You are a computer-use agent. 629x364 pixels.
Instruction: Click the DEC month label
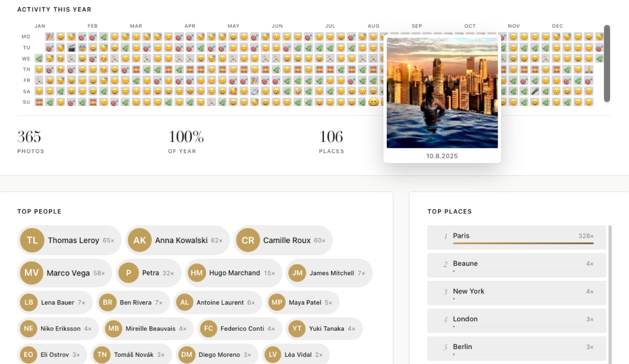pos(557,26)
